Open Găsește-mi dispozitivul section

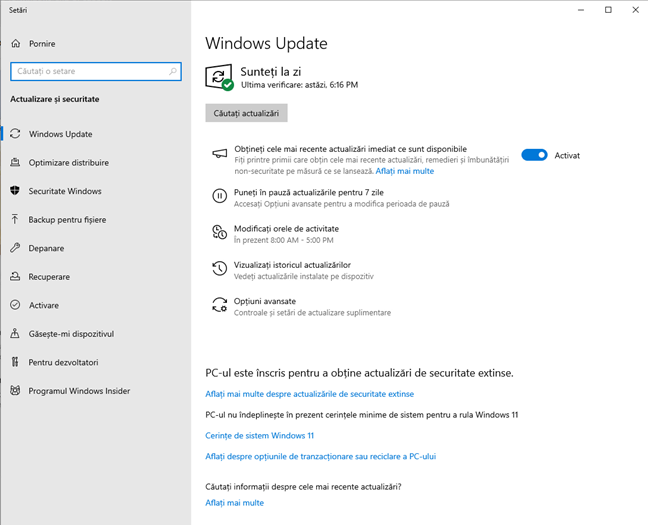coord(71,333)
